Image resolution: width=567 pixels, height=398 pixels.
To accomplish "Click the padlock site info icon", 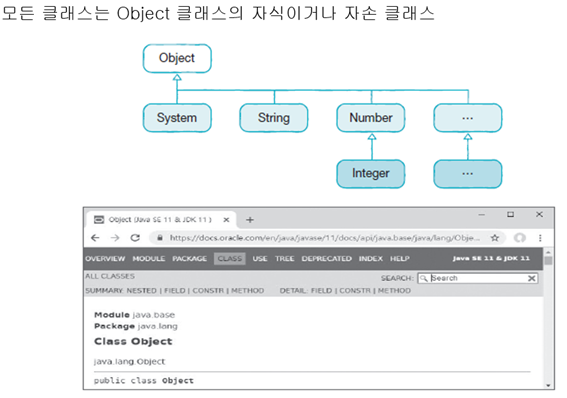I will pos(160,237).
